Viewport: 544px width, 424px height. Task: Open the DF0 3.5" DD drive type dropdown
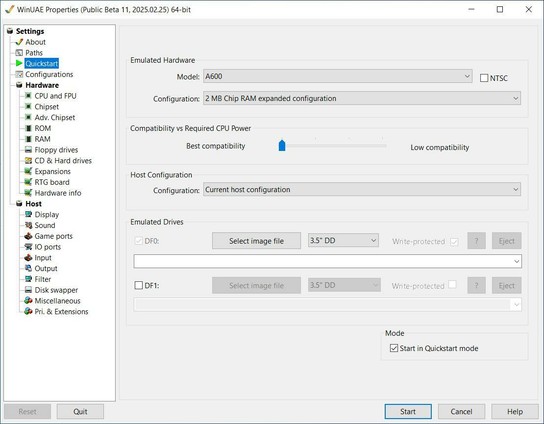tap(343, 240)
